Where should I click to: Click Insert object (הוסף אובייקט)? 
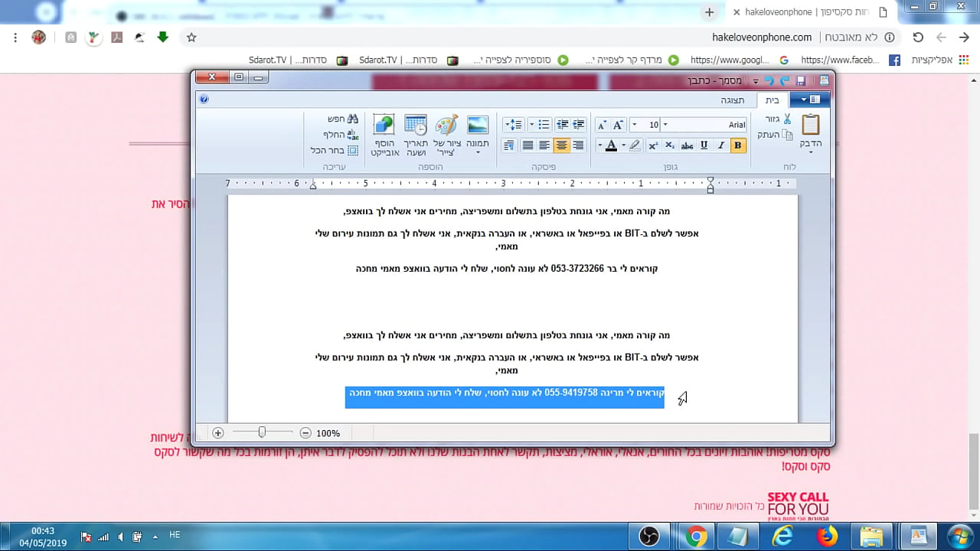[383, 135]
